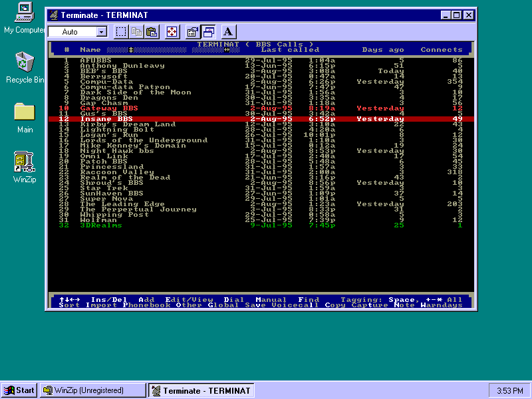The height and width of the screenshot is (399, 532).
Task: Select Star Trek entry
Action: coord(261,188)
